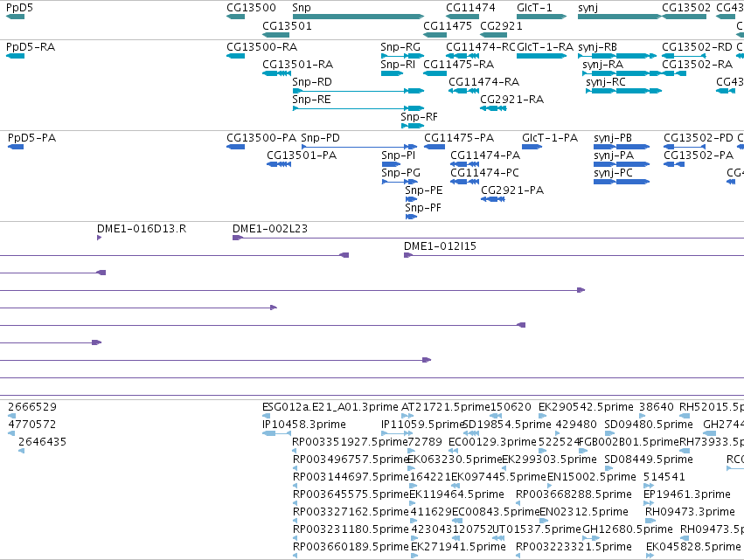
Task: Select the synj-RC transcript
Action: pos(624,91)
